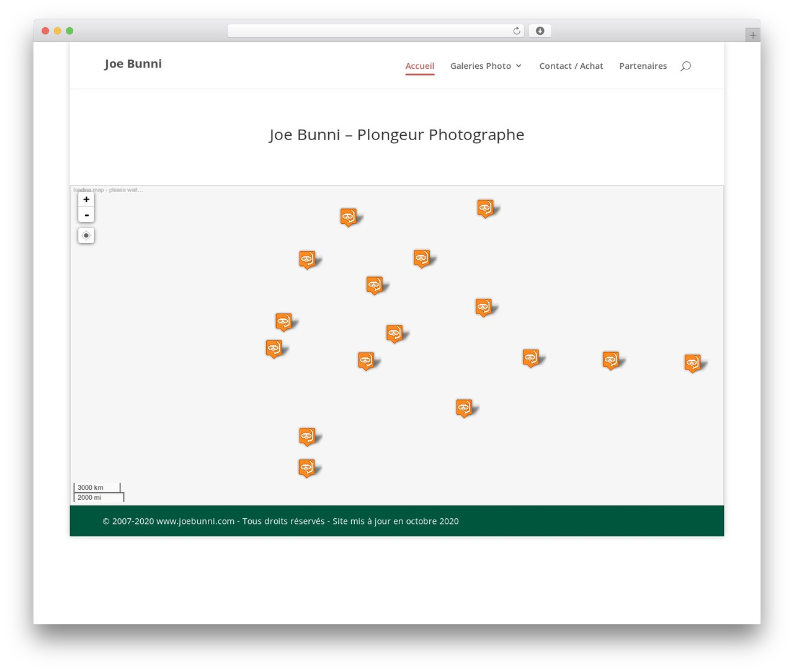Click the geolocate button on map
Viewport: 794px width, 672px height.
click(x=86, y=236)
